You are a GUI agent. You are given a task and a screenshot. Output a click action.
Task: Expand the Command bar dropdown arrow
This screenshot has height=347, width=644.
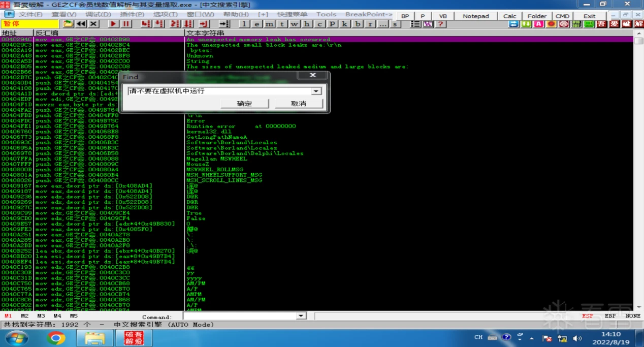(x=301, y=316)
